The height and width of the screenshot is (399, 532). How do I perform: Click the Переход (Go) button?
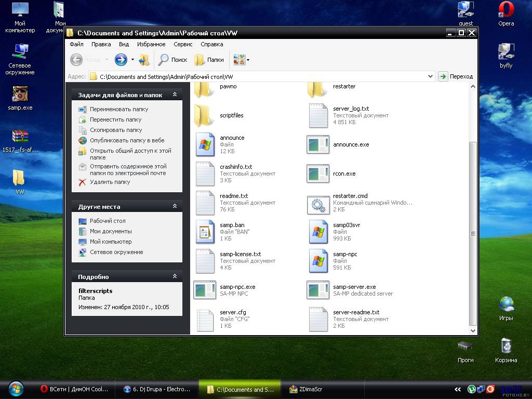456,76
